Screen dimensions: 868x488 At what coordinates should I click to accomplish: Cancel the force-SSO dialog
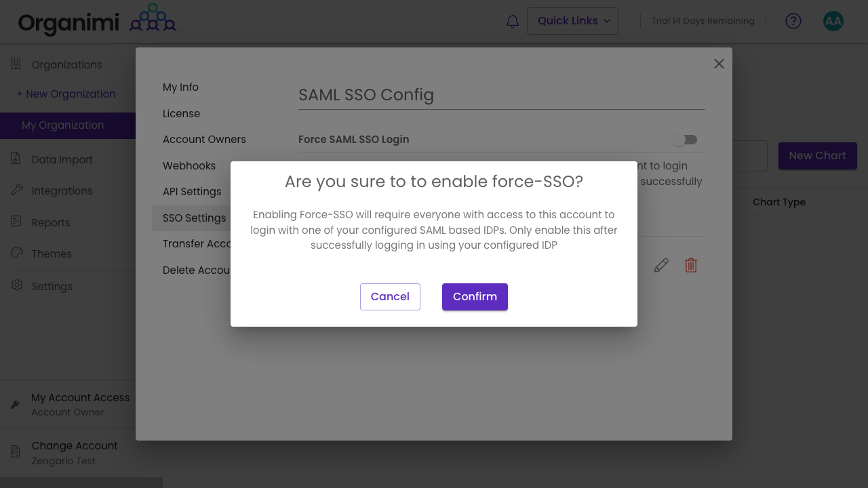(390, 296)
